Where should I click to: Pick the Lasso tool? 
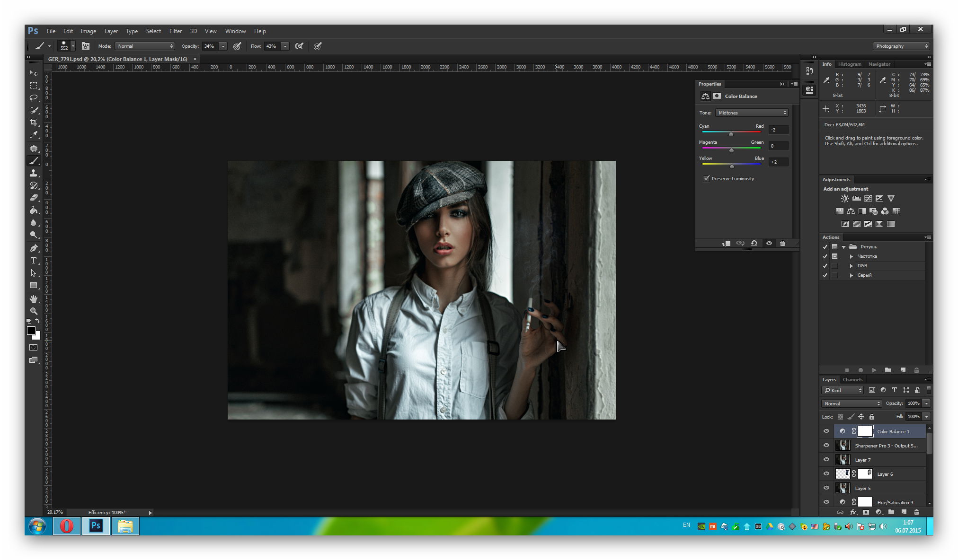tap(34, 98)
